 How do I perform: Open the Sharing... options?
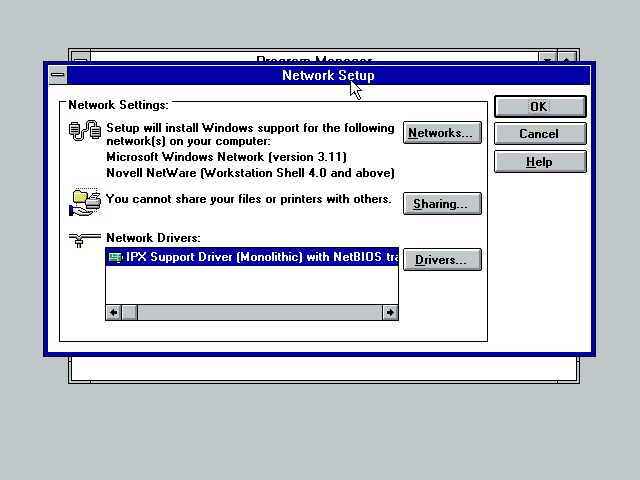click(442, 203)
